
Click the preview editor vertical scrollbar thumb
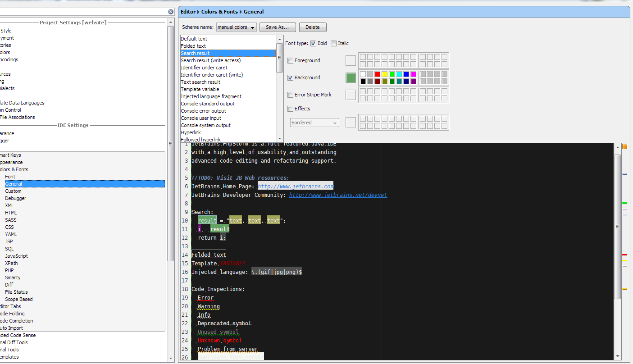coord(618,226)
